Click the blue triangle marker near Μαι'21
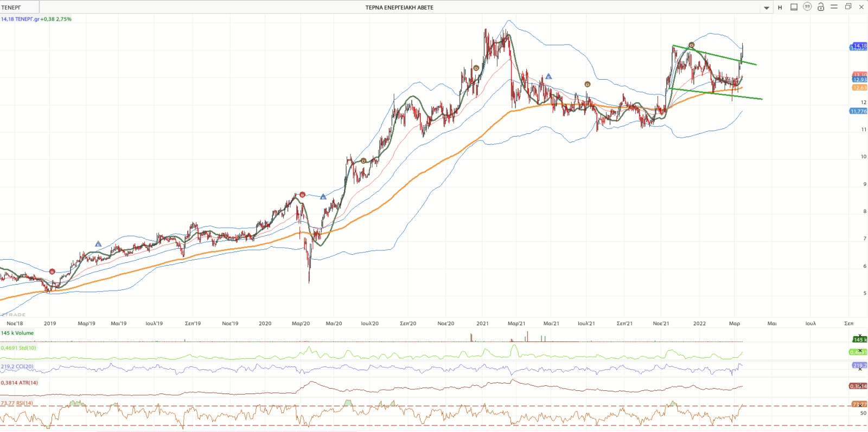The height and width of the screenshot is (432, 868). tap(548, 76)
